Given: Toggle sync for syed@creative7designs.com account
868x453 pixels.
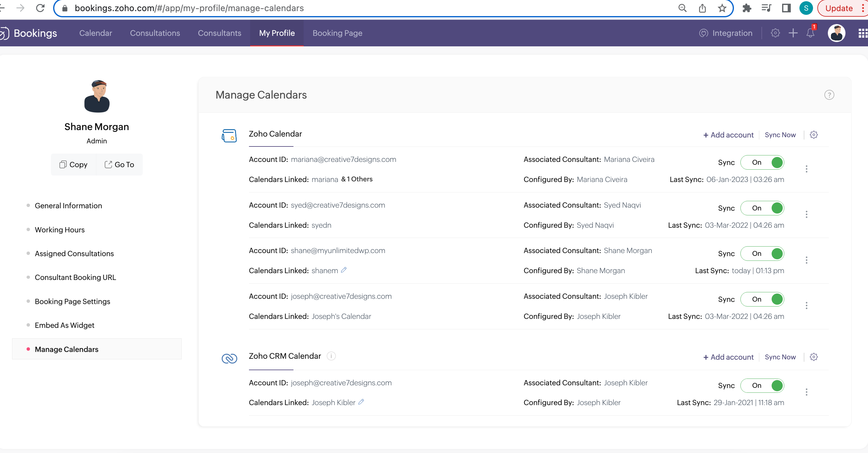Looking at the screenshot, I should tap(762, 208).
